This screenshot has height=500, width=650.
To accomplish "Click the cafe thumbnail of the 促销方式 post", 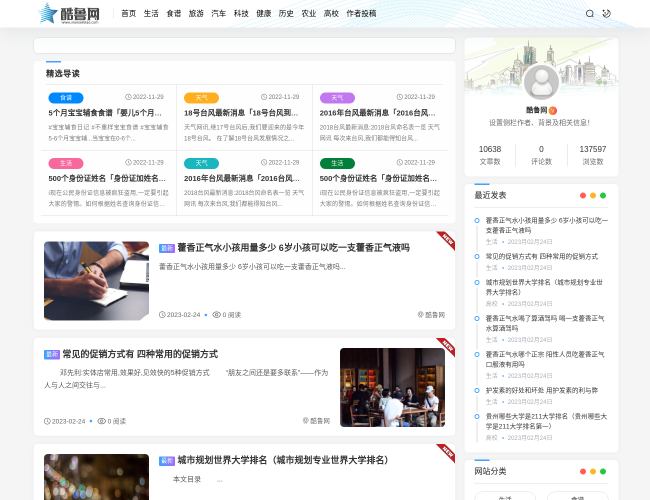I will (x=392, y=387).
